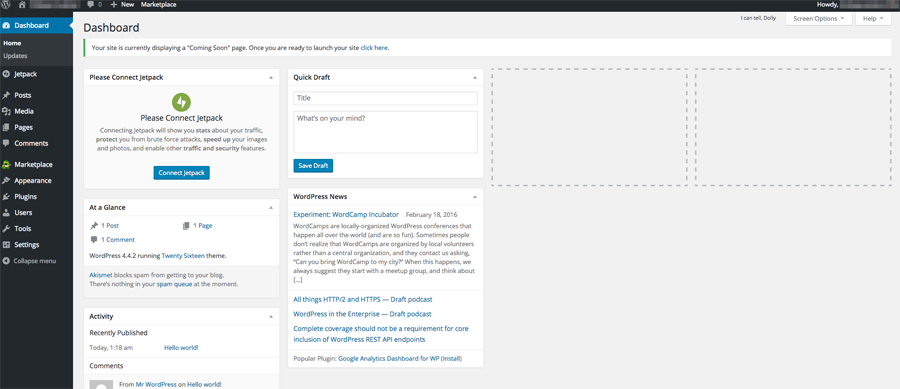Click the Tools wrench icon in sidebar
Viewport: 900px width, 389px height.
pos(6,229)
